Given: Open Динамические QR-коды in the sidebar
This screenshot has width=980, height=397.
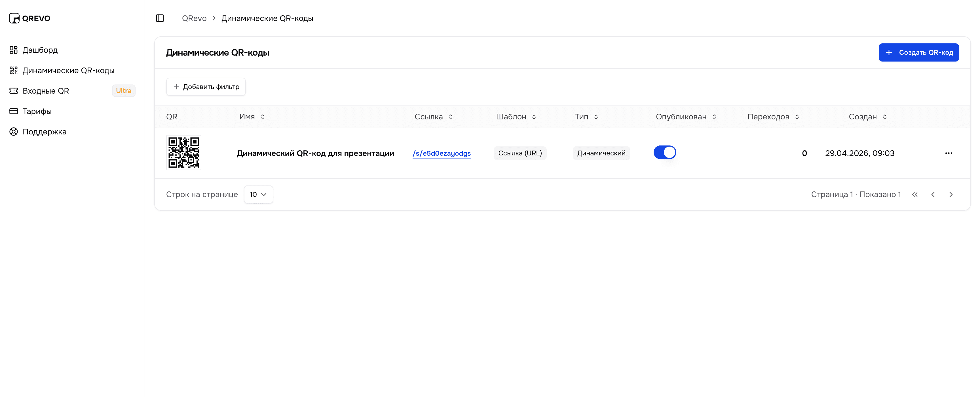Looking at the screenshot, I should [x=72, y=70].
